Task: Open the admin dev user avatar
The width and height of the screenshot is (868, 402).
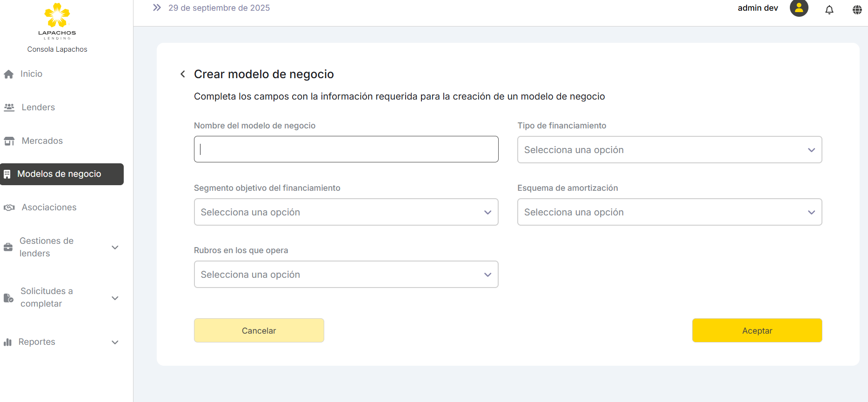Action: coord(799,8)
